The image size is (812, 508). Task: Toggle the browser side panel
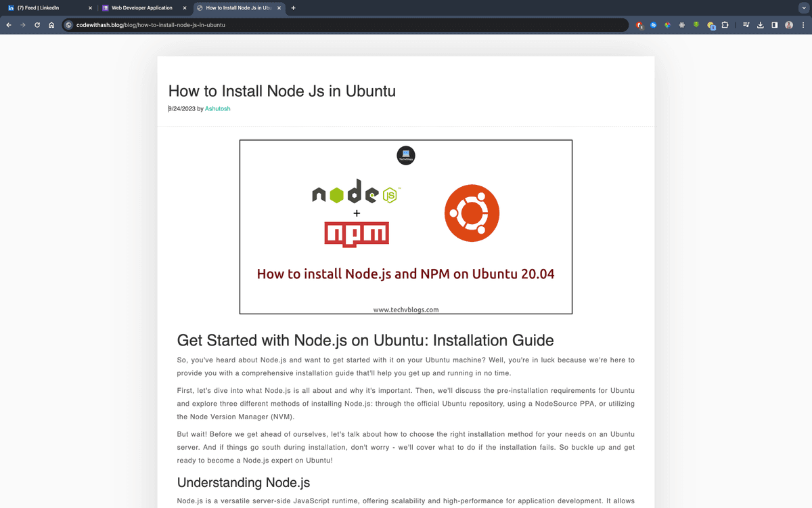point(775,25)
